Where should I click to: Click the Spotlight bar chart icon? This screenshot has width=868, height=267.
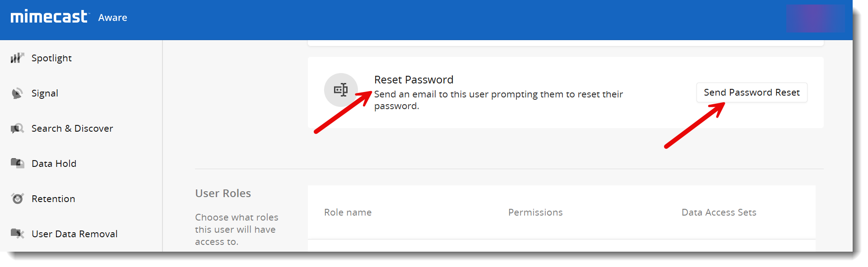click(x=17, y=58)
